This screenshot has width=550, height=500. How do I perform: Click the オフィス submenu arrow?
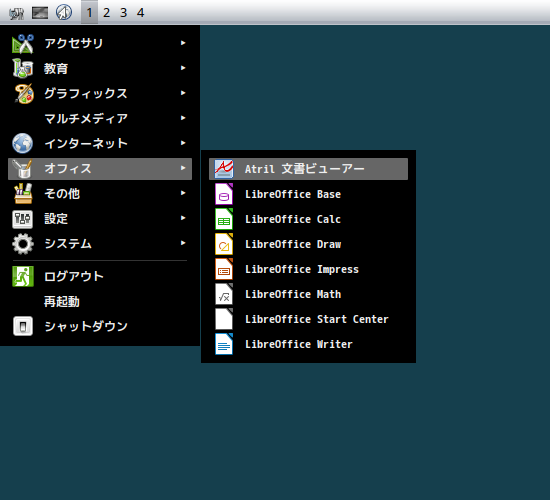[x=183, y=168]
